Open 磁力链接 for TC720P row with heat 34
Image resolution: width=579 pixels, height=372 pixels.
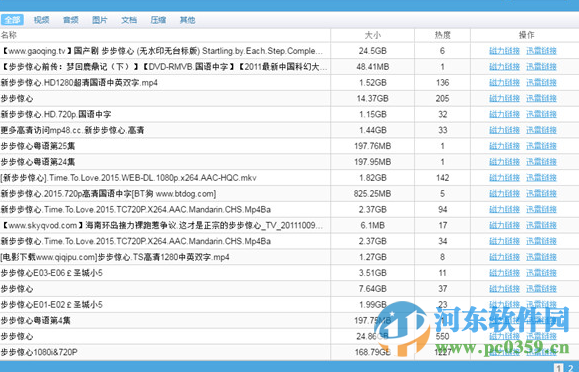[x=504, y=242]
